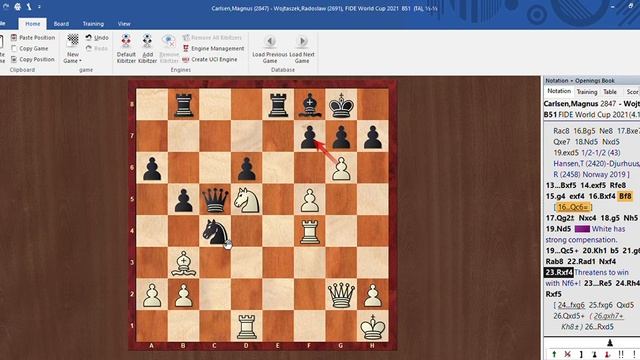Click move 17.Qg2 in notation
Screen dimensions: 640x360
[x=560, y=218]
